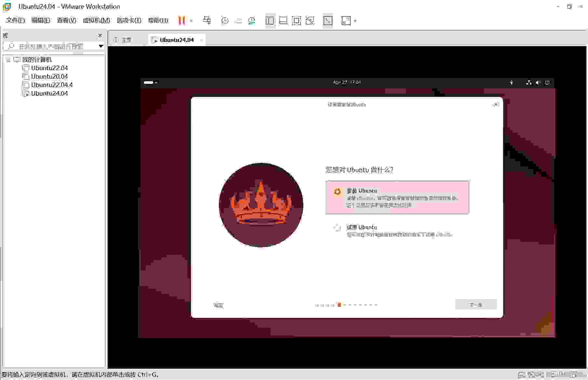The image size is (588, 380).
Task: Click the volume icon in Ubuntu panel
Action: coord(538,83)
